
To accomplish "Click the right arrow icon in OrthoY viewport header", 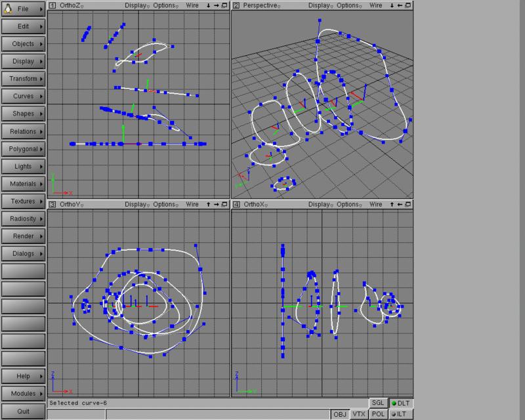I will click(217, 204).
